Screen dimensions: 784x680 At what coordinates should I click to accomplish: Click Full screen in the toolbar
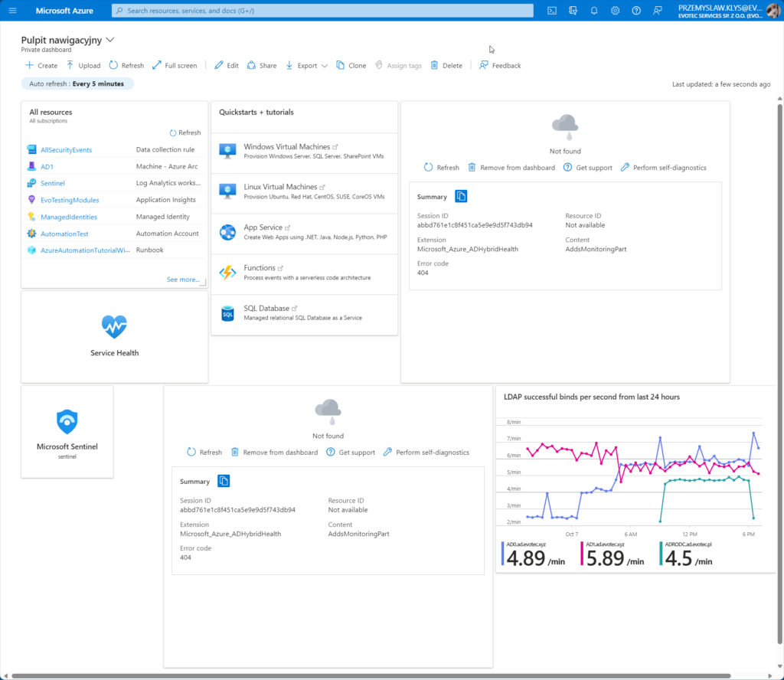pos(175,66)
